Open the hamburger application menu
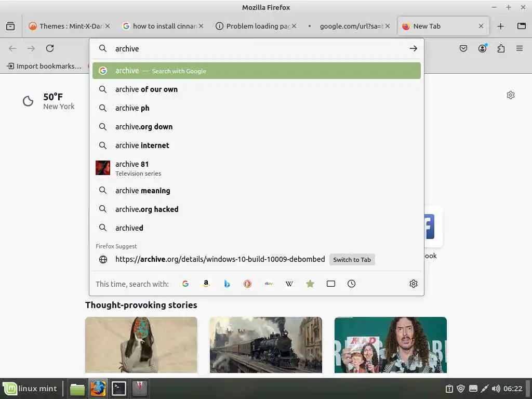 520,48
